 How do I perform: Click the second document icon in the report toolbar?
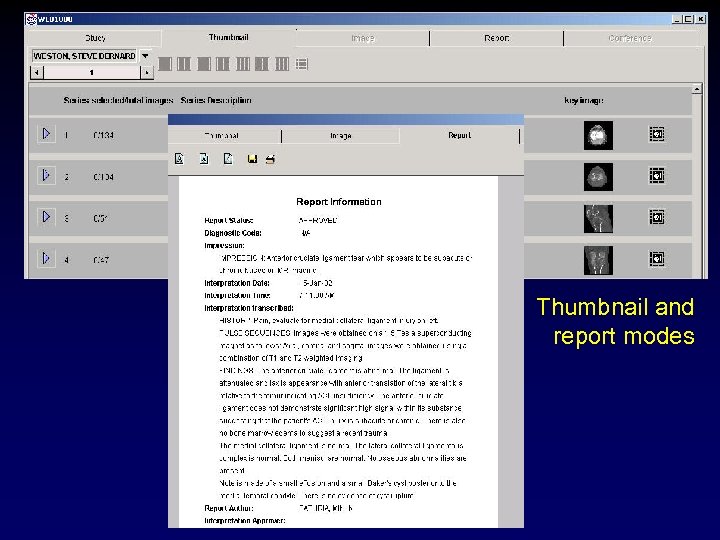point(204,159)
